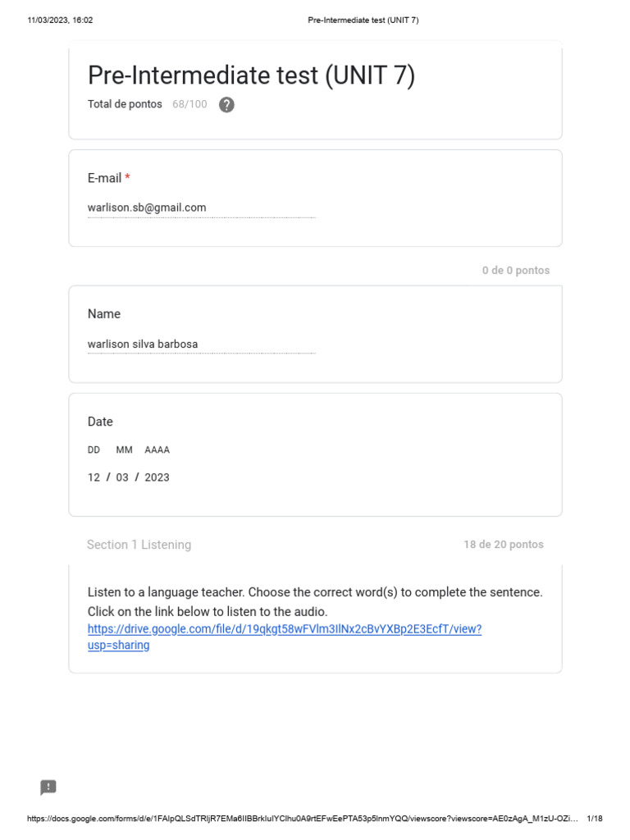Select the Section 1 Listening header
630x840 pixels.
click(139, 545)
